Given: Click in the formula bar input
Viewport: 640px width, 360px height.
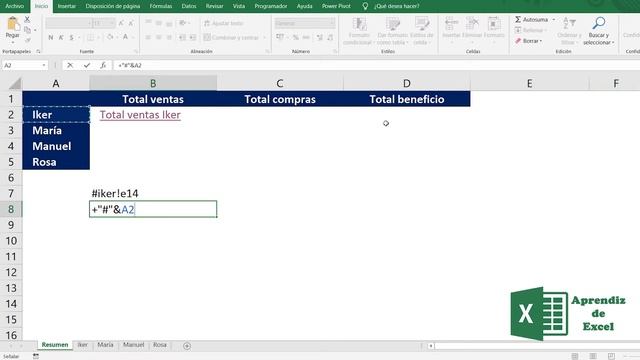Looking at the screenshot, I should (x=376, y=65).
